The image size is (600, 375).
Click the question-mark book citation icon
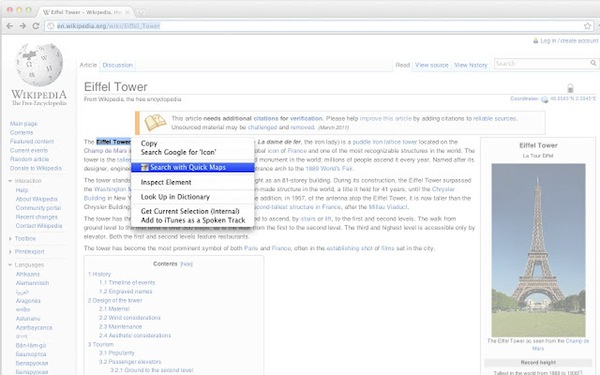pos(155,122)
